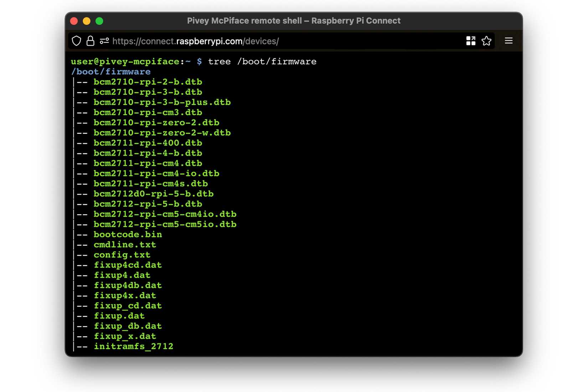
Task: Maximize the window with the green button
Action: pos(99,21)
